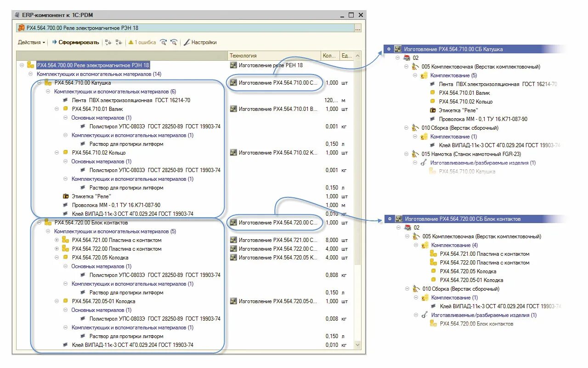Image resolution: width=588 pixels, height=368 pixels.
Task: Click technology icon for Изготовление РХ4.564.720.05-0…
Action: pyautogui.click(x=233, y=301)
